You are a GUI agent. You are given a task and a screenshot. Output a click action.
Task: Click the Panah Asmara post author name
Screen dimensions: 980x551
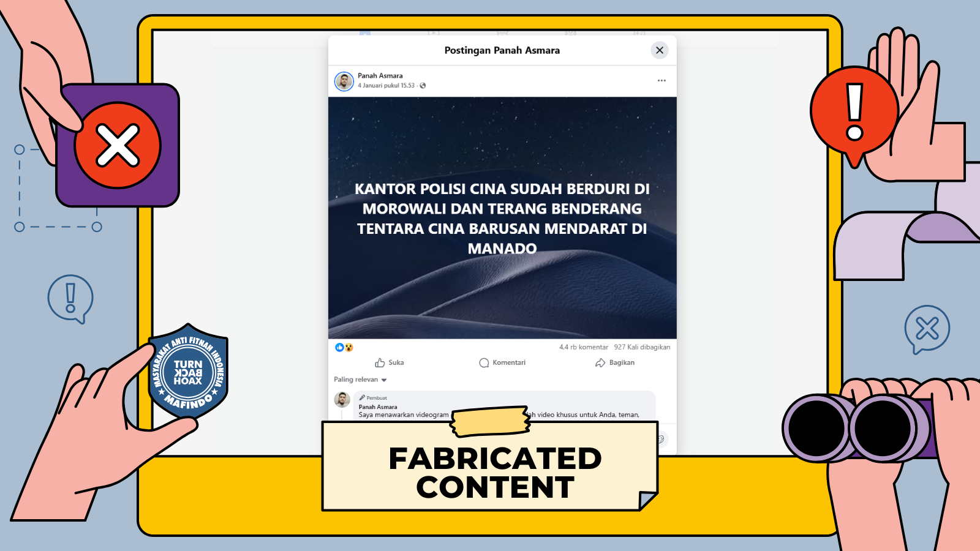(380, 76)
